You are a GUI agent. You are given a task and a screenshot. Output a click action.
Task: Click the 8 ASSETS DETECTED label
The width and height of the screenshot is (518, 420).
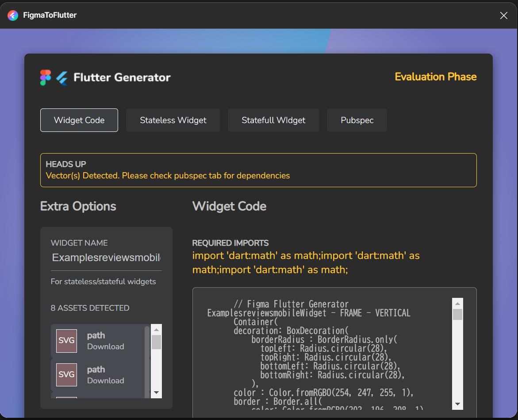click(90, 308)
